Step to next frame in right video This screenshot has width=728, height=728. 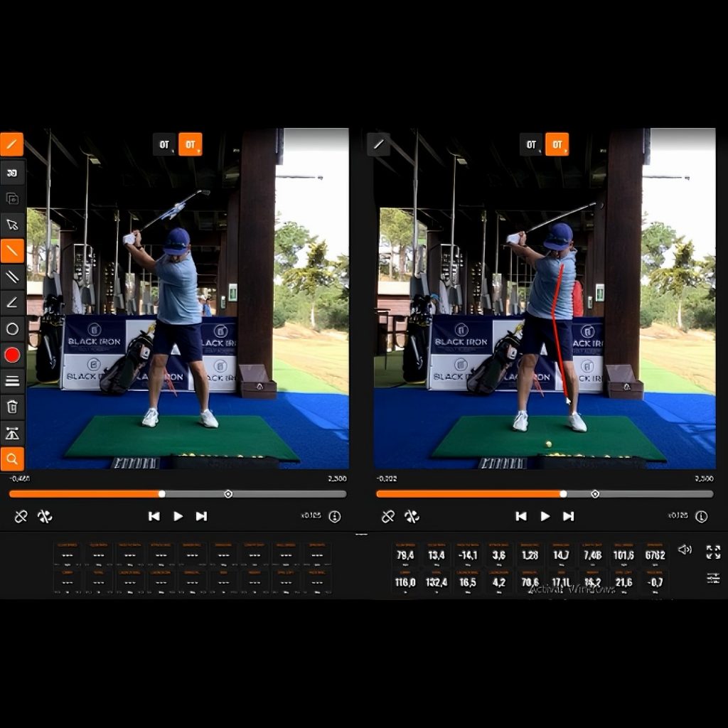pyautogui.click(x=569, y=516)
